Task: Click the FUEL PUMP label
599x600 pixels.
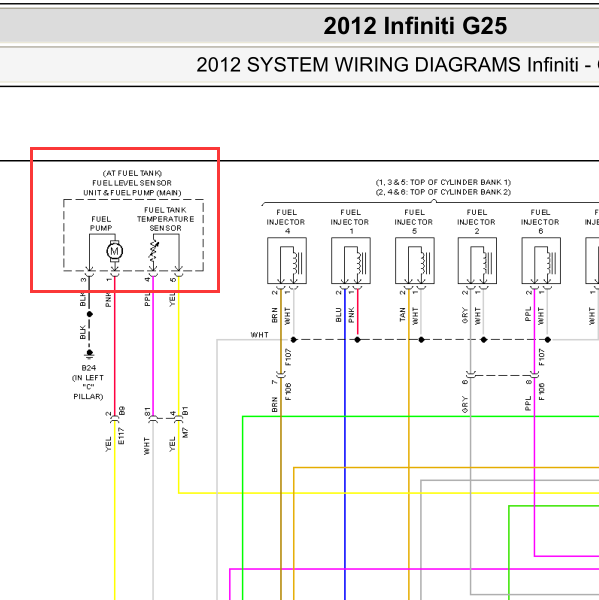Action: click(101, 223)
